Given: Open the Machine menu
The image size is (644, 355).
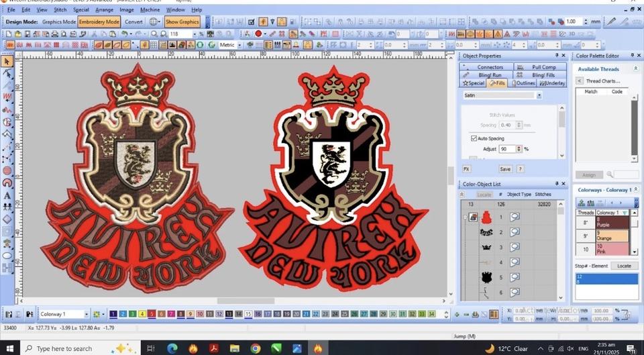Looking at the screenshot, I should [150, 9].
